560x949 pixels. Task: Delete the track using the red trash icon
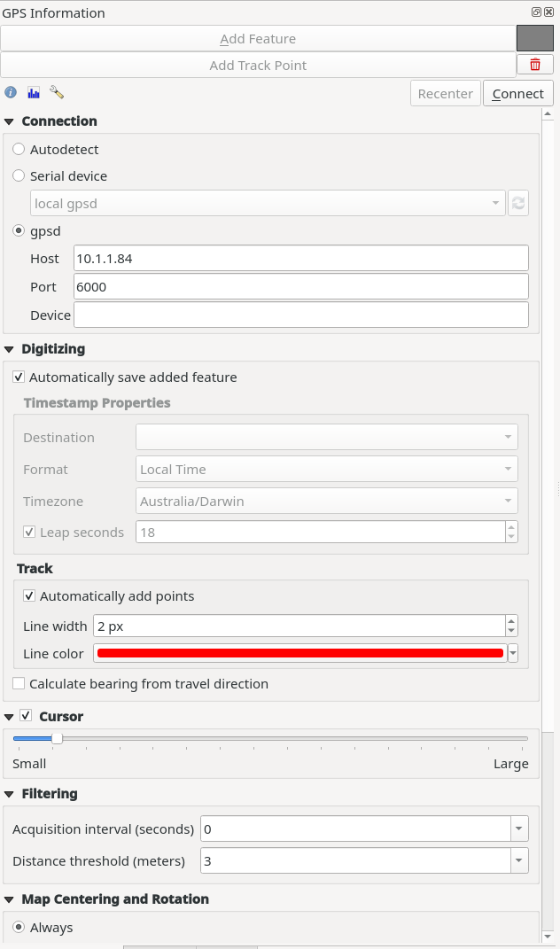[x=537, y=64]
